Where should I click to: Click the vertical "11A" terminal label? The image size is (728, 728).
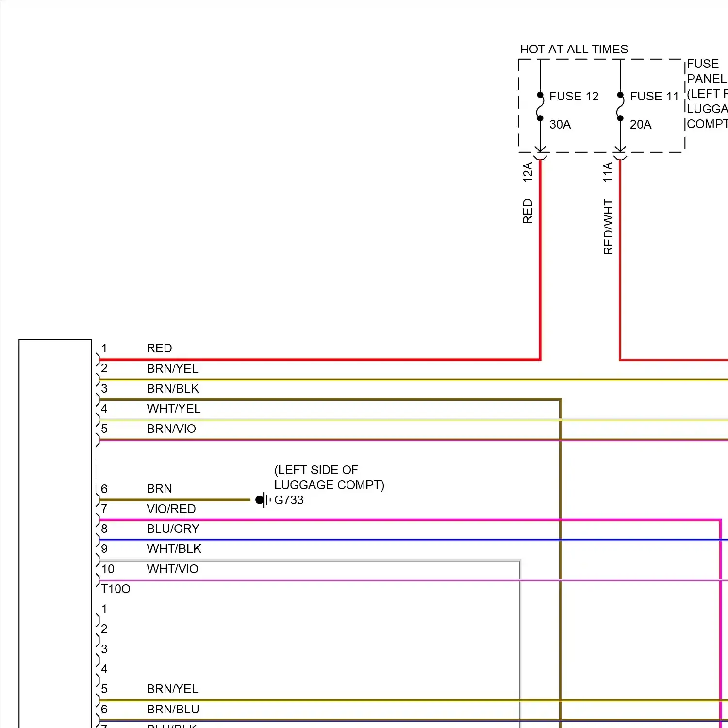pos(608,172)
